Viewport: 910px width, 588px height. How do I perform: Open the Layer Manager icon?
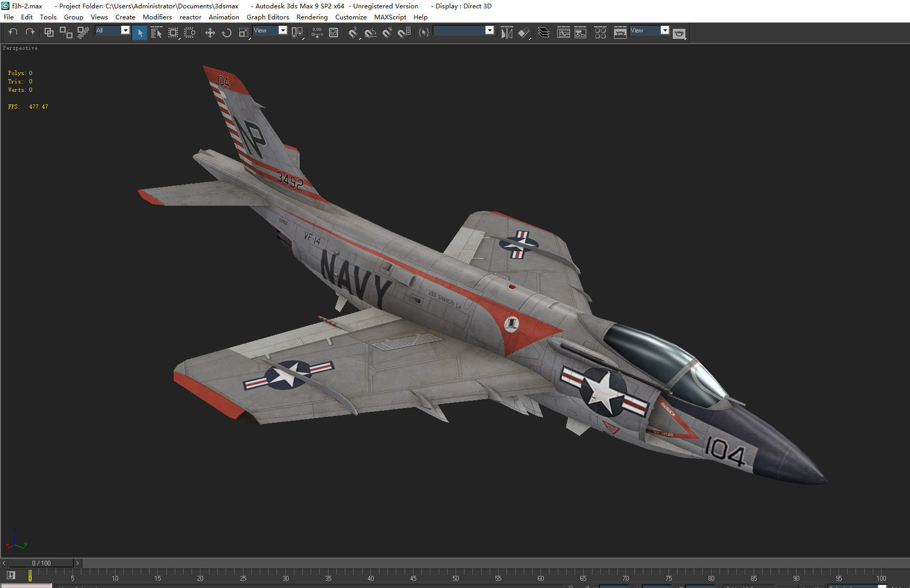pos(544,33)
